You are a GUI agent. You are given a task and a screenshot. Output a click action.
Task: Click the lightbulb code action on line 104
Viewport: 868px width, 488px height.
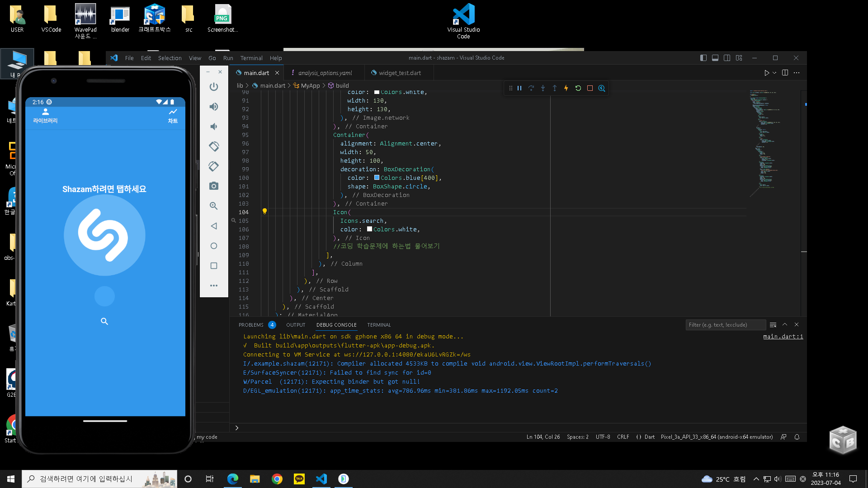point(264,211)
